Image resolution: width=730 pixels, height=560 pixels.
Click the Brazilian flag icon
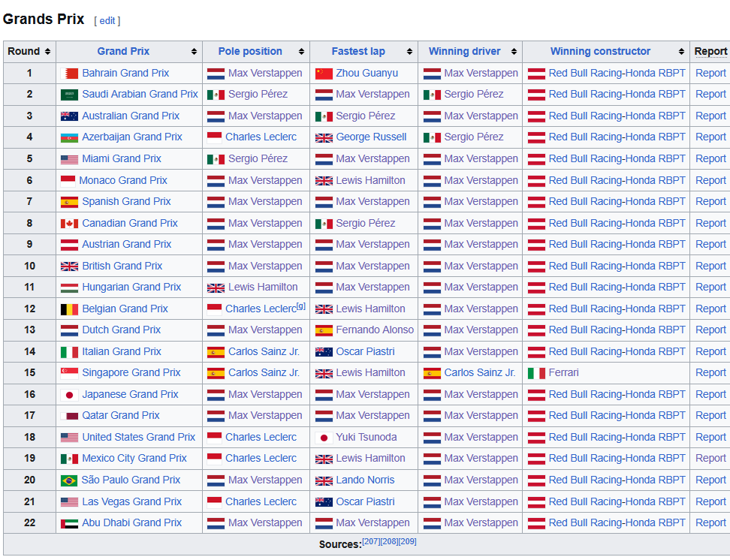tap(69, 480)
